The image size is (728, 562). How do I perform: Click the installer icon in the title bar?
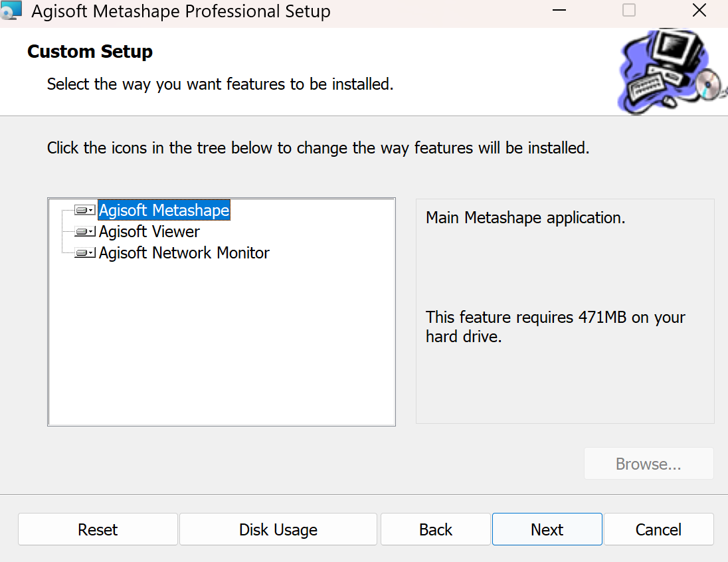point(12,11)
